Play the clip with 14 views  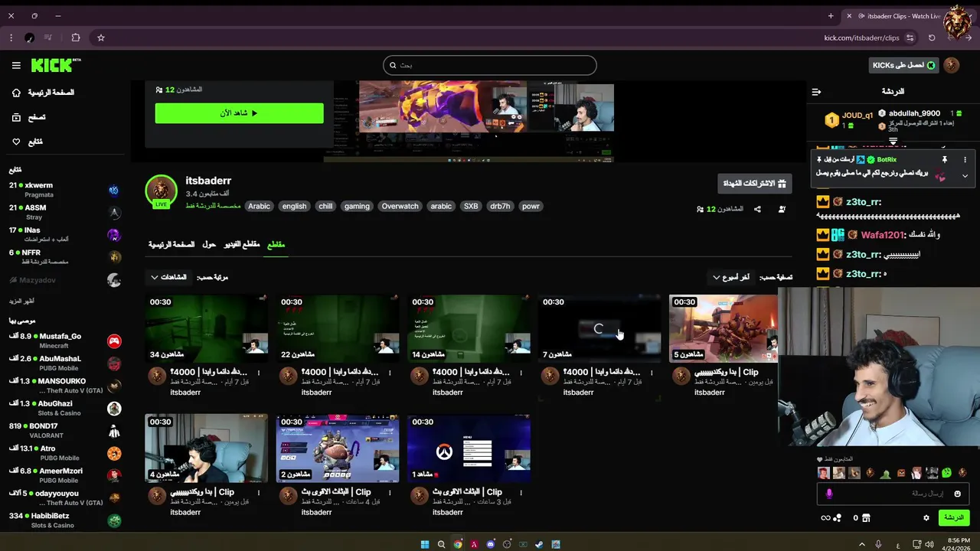point(469,328)
